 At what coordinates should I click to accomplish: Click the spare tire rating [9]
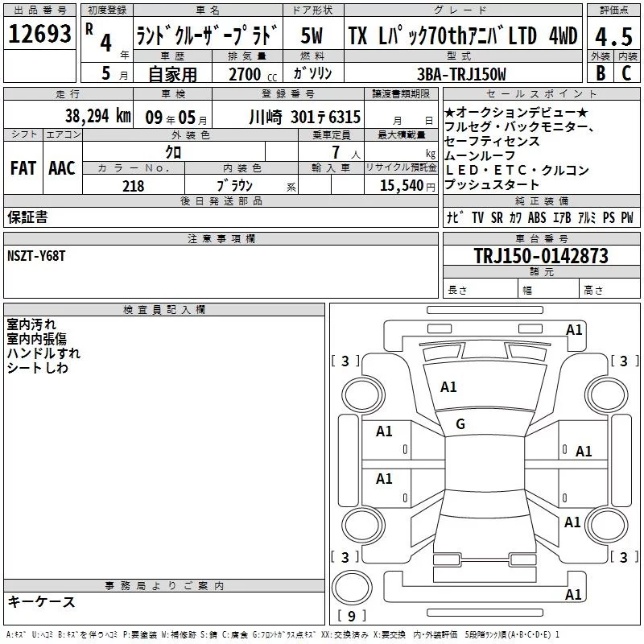[352, 616]
